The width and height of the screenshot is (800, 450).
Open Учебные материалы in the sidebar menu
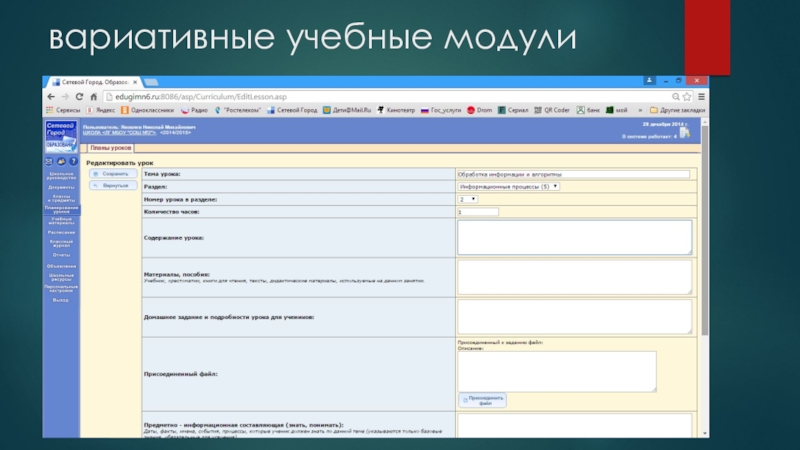pos(61,221)
